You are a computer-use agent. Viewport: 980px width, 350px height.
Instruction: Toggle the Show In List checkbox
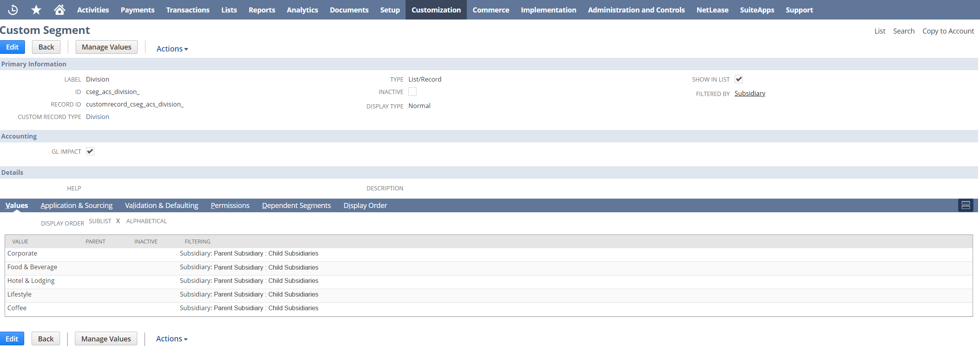point(739,79)
